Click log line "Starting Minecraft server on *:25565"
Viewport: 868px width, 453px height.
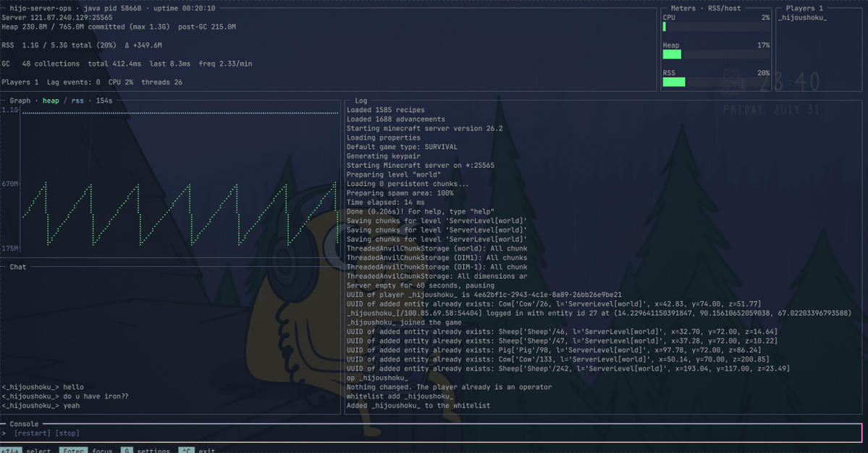(x=421, y=166)
